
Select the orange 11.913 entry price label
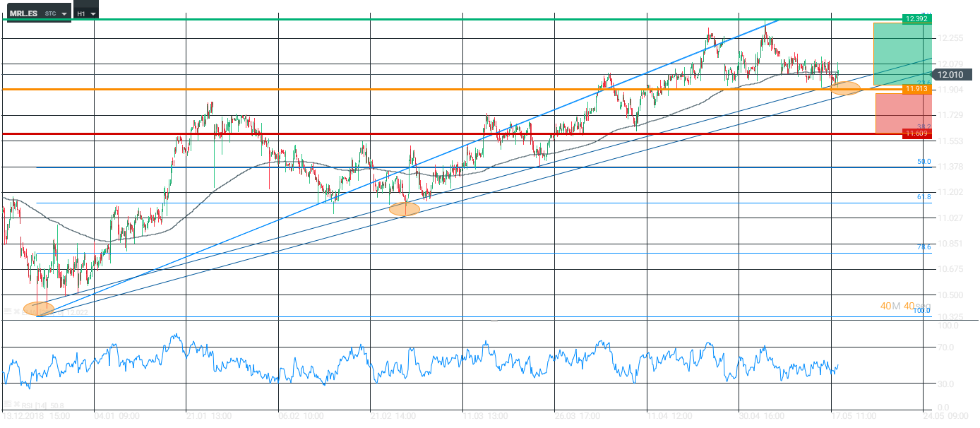click(917, 89)
